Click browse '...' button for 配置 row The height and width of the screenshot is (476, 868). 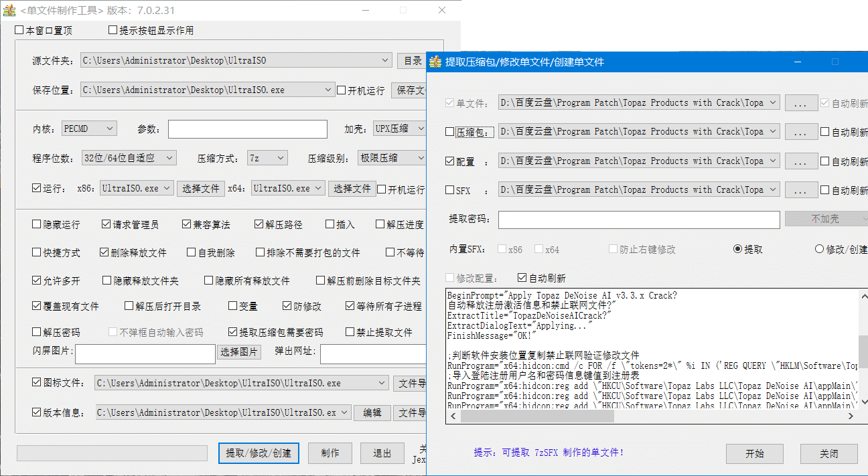(802, 161)
